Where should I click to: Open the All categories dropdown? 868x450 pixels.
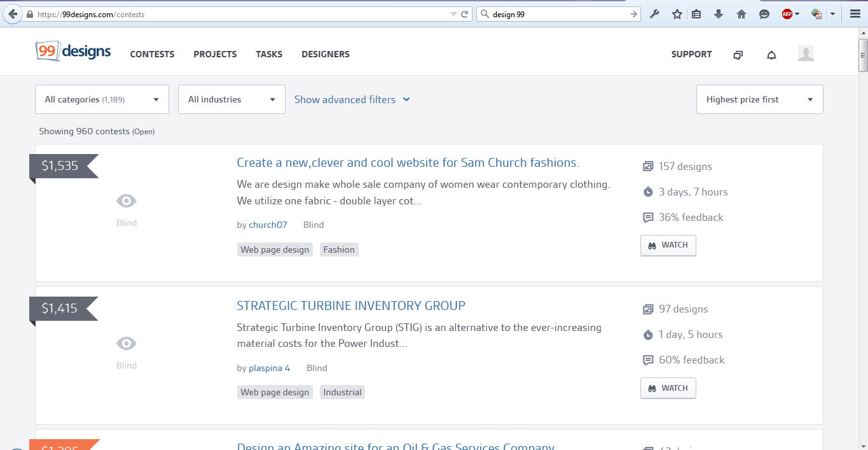(102, 99)
